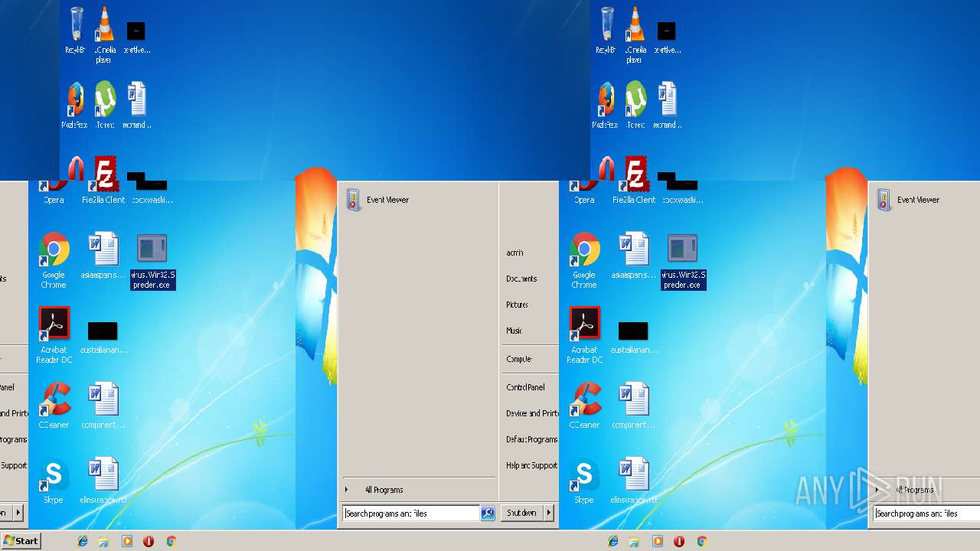
Task: Open Windows Media Player in left taskbar group
Action: pos(127,541)
